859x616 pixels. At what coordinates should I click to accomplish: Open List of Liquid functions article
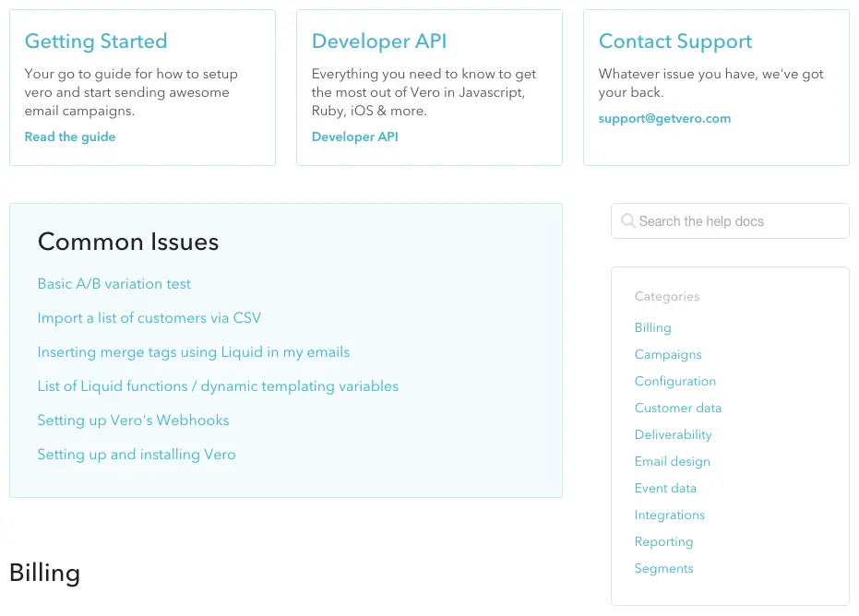coord(218,386)
